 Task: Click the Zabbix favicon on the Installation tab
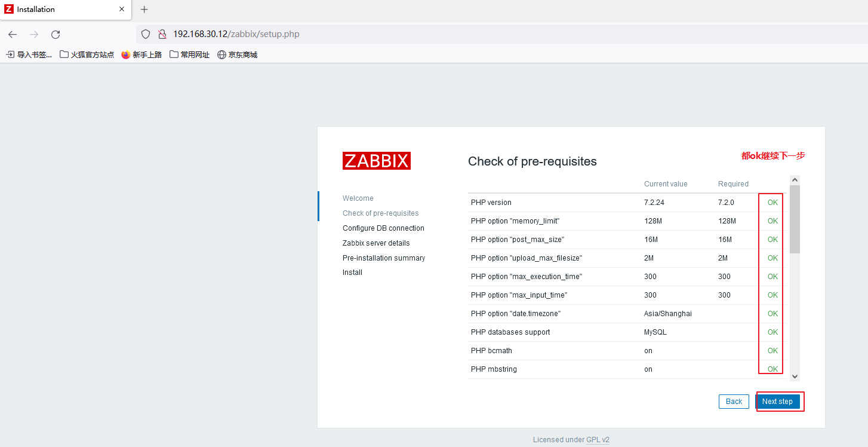point(9,9)
